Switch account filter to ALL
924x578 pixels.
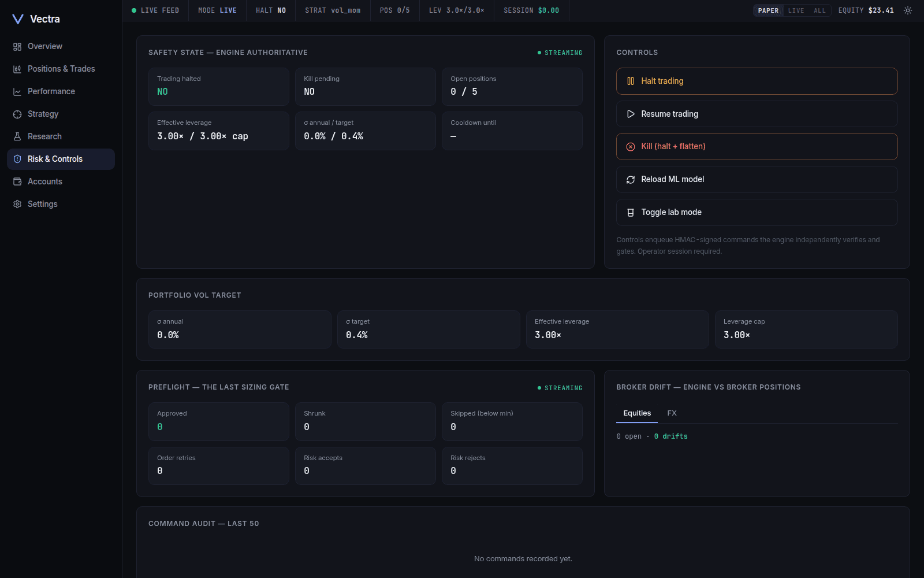[x=819, y=10]
